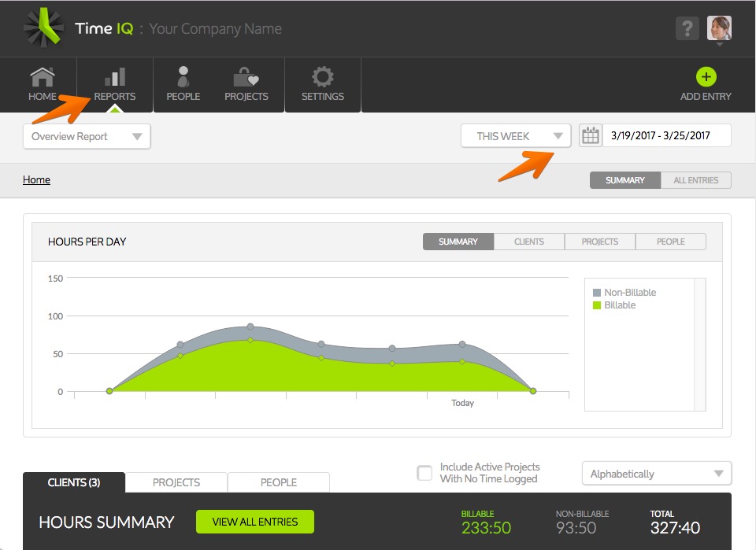Open the help question mark icon
The width and height of the screenshot is (756, 550).
point(687,28)
